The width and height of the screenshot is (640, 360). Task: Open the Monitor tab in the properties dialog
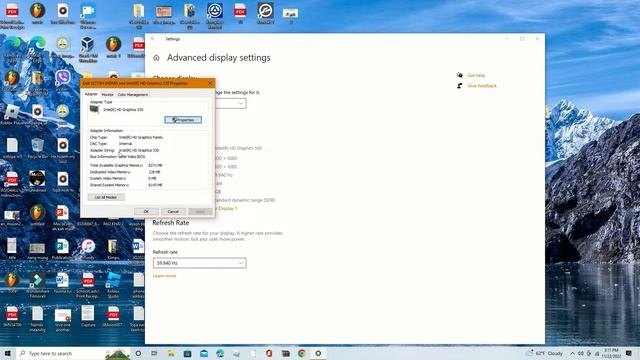pos(107,94)
